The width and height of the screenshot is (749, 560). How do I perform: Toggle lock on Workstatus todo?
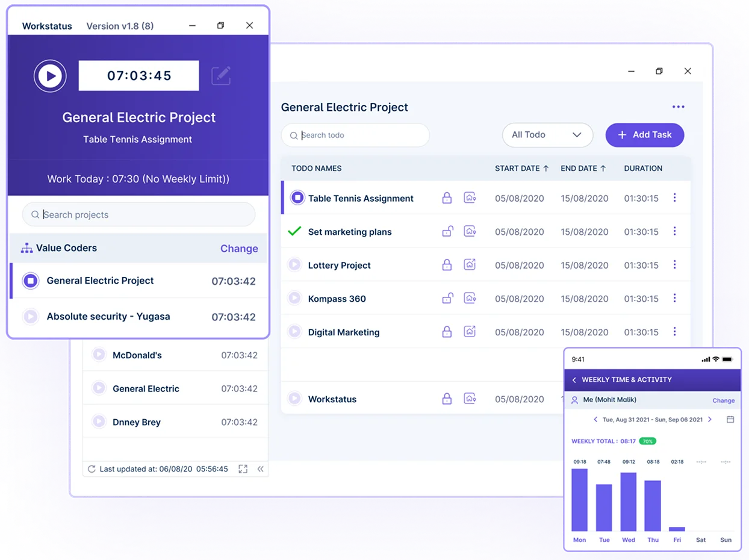pos(447,399)
